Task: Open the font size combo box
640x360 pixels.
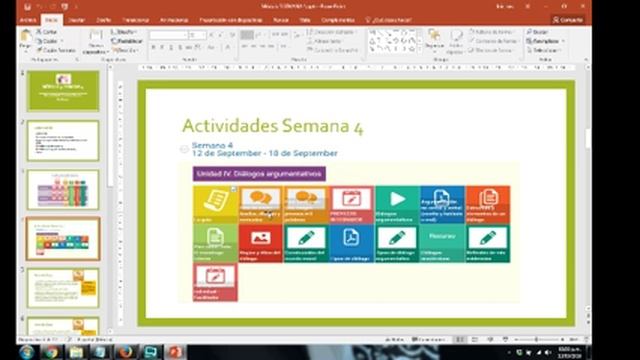Action: click(x=197, y=36)
